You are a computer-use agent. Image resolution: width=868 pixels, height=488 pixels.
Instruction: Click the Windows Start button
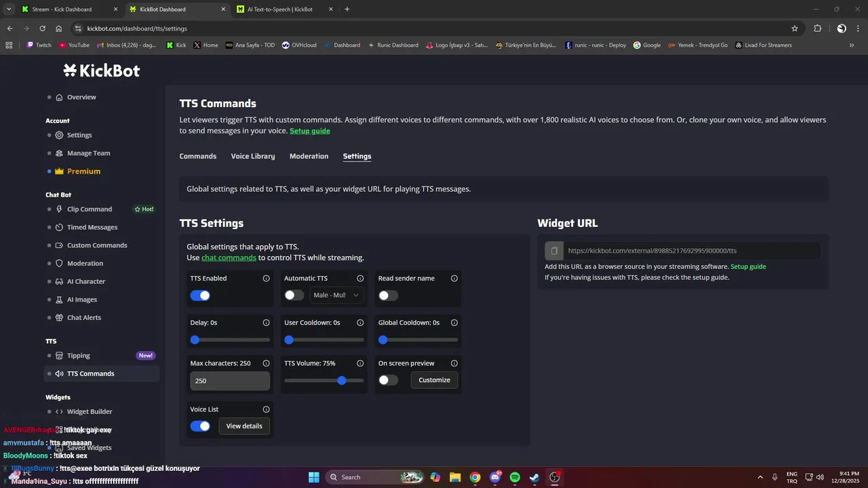click(314, 477)
